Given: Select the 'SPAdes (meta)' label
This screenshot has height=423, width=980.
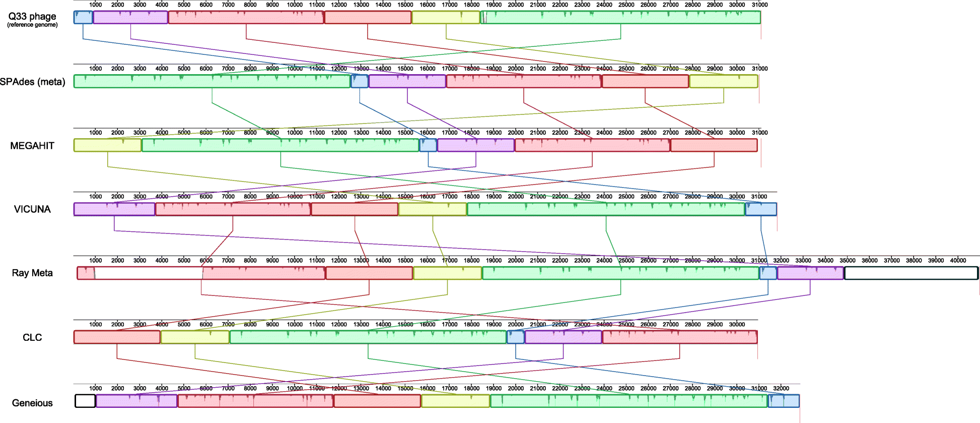Looking at the screenshot, I should pos(33,82).
